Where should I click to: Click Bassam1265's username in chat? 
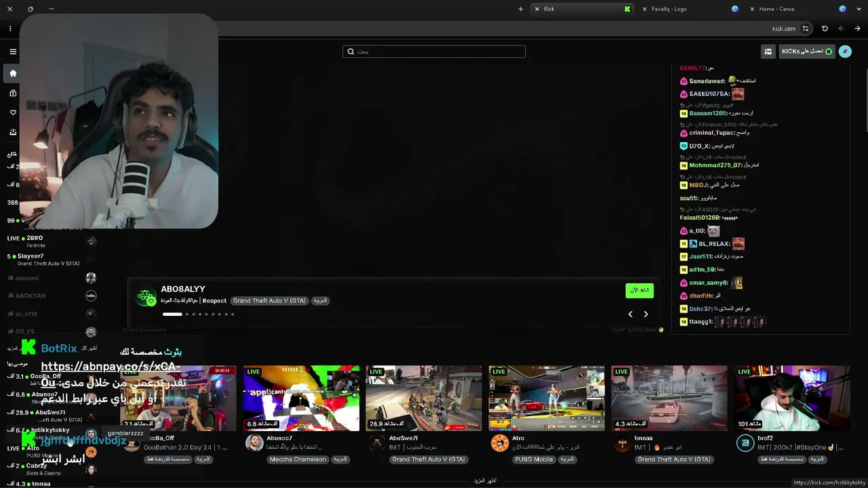[707, 113]
